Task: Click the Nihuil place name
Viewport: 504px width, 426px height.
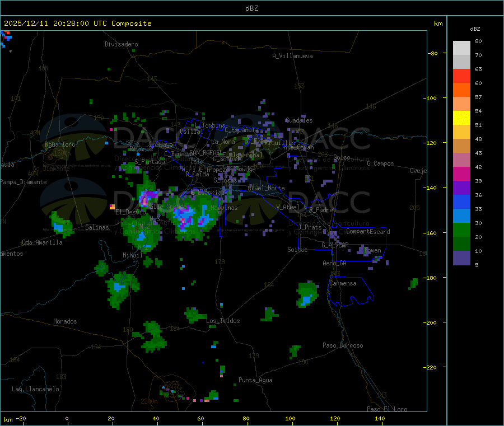Action: (132, 255)
